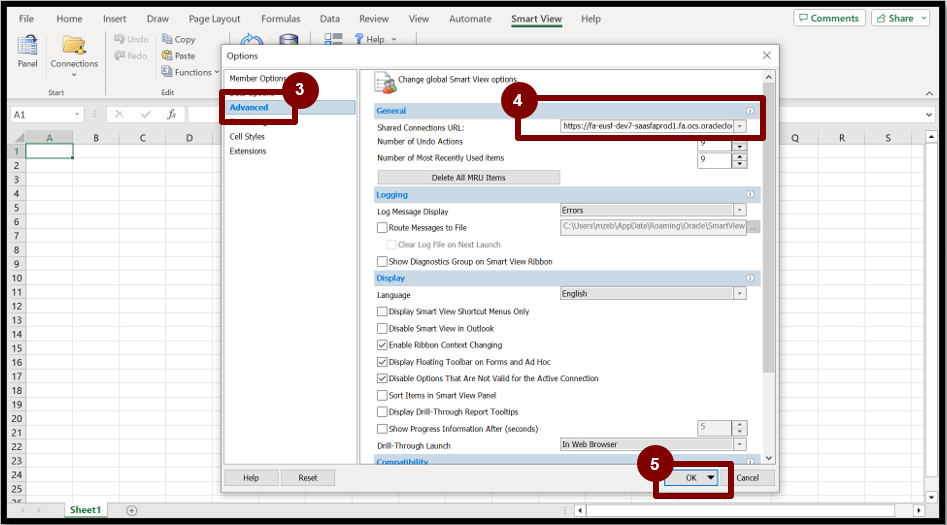Click OK to apply options
Screen dimensions: 947x525
pos(691,477)
